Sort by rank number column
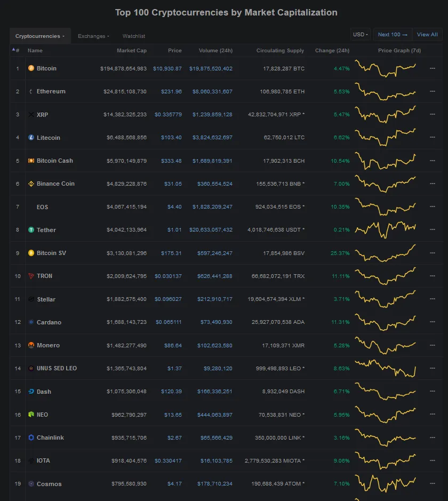The width and height of the screenshot is (448, 501). click(16, 50)
